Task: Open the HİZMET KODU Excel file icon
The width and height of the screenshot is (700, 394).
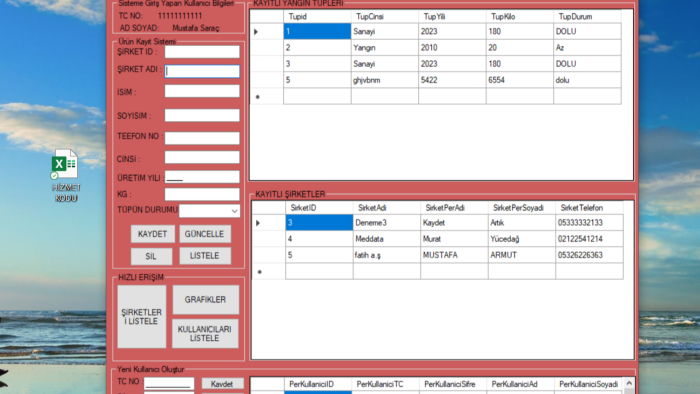Action: 66,175
